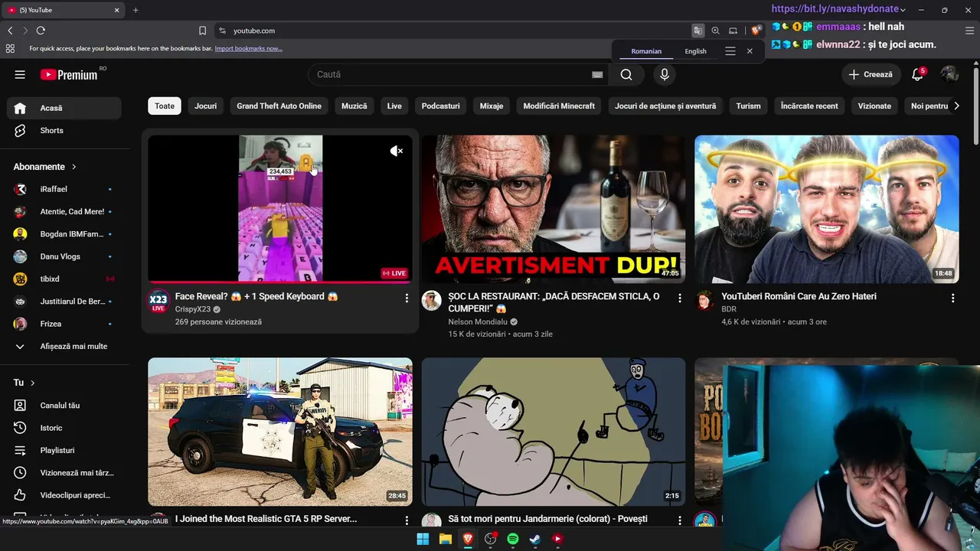Screen dimensions: 980x551
Task: Open AVERTISMENT DUP video thumbnail
Action: click(554, 209)
